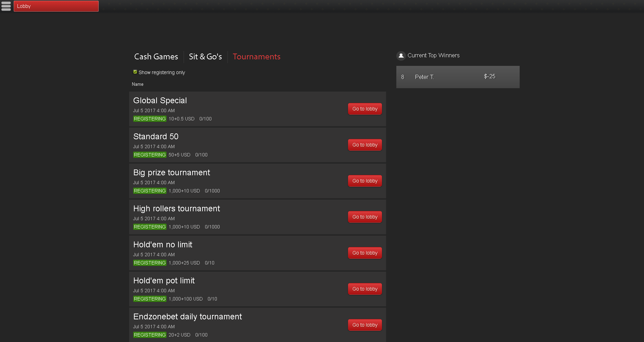Go to lobby for Endzonebet daily tournament
Screen dimensions: 644x342
point(365,325)
